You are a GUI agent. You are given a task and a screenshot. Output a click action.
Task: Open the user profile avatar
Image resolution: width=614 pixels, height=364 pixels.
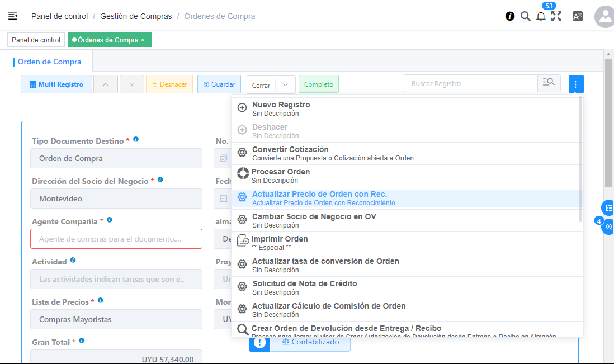click(x=604, y=17)
